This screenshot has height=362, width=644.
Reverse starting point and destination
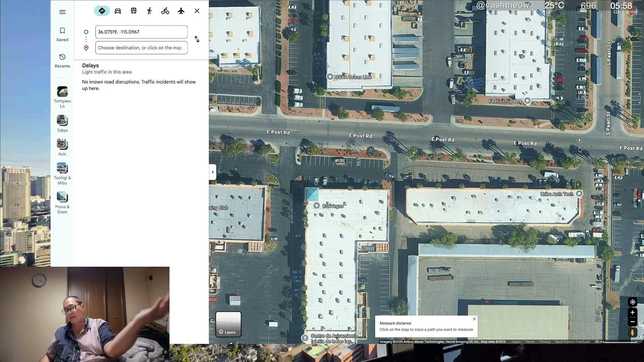(x=197, y=39)
